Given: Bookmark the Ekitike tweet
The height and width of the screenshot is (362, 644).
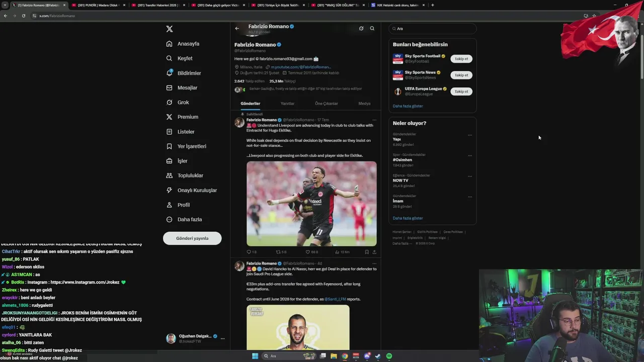Looking at the screenshot, I should [x=367, y=252].
